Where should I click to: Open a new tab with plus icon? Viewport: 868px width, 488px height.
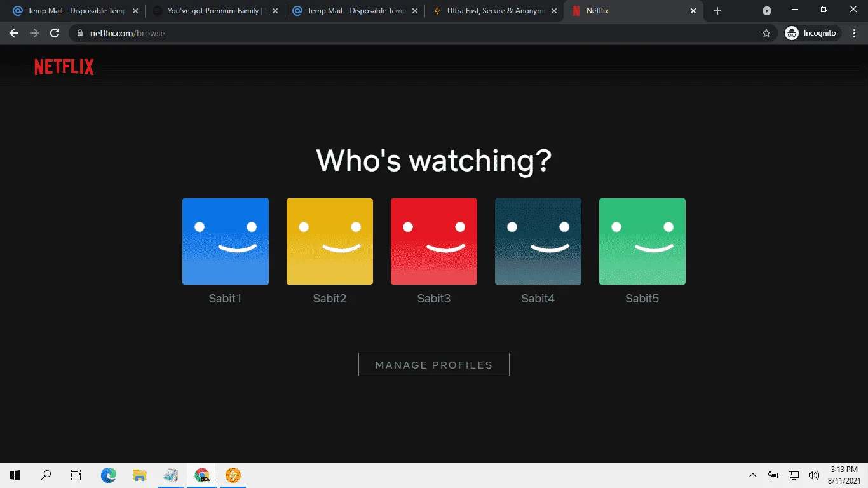coord(717,11)
